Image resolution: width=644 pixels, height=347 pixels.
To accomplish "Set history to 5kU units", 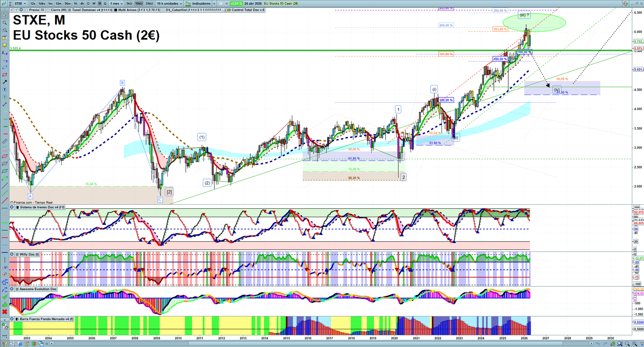I will [129, 4].
